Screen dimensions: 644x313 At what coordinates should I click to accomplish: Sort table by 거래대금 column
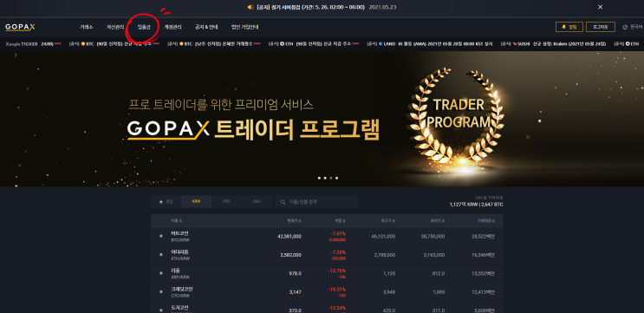tap(485, 221)
